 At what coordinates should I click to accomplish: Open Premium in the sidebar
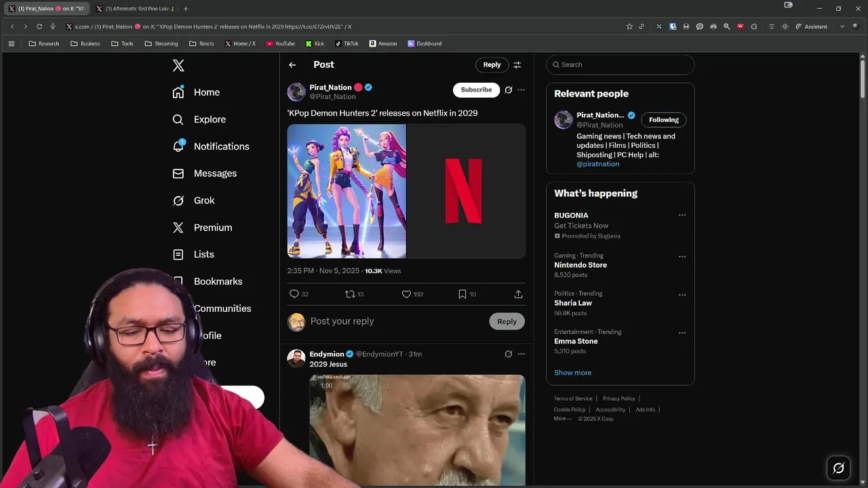click(202, 228)
